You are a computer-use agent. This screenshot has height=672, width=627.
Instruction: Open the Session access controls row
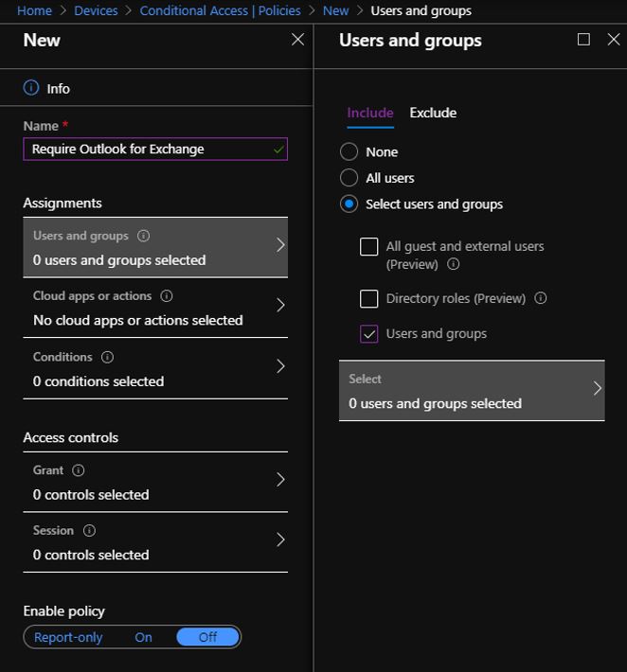pyautogui.click(x=155, y=542)
